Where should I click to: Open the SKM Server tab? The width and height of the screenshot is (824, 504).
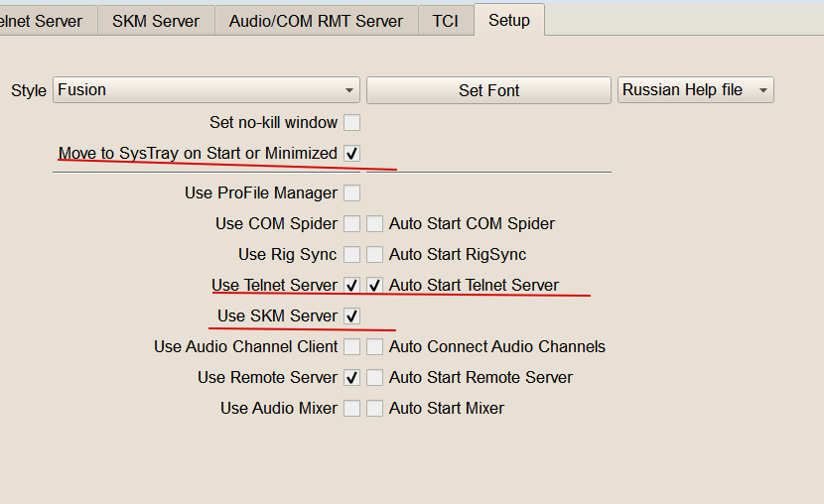(x=155, y=21)
